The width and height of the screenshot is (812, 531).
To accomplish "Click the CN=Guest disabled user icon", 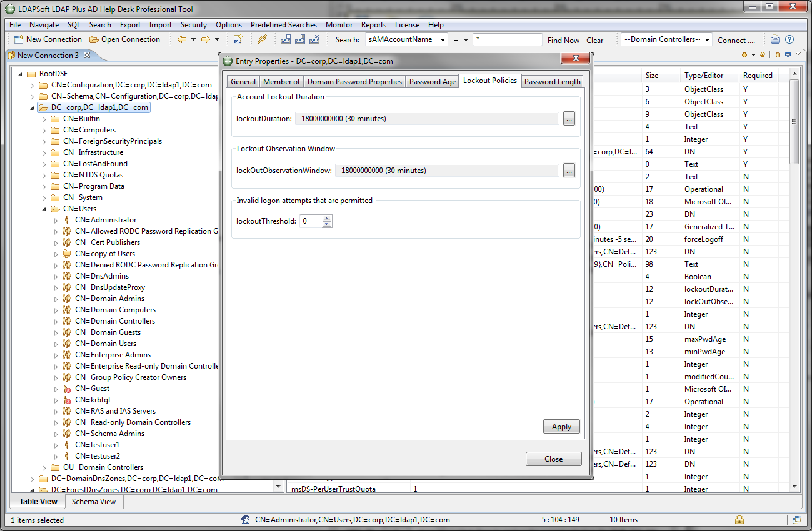I will (66, 389).
